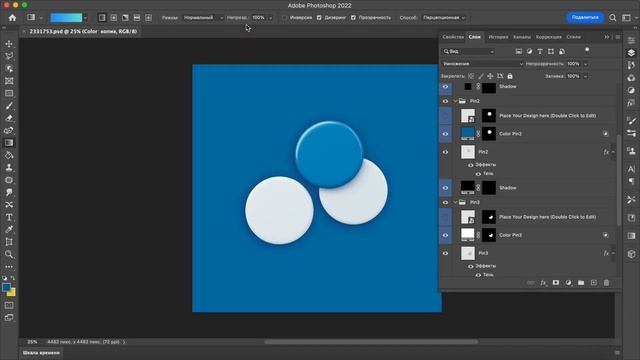
Task: Choose the radial gradient style icon
Action: pos(113,18)
